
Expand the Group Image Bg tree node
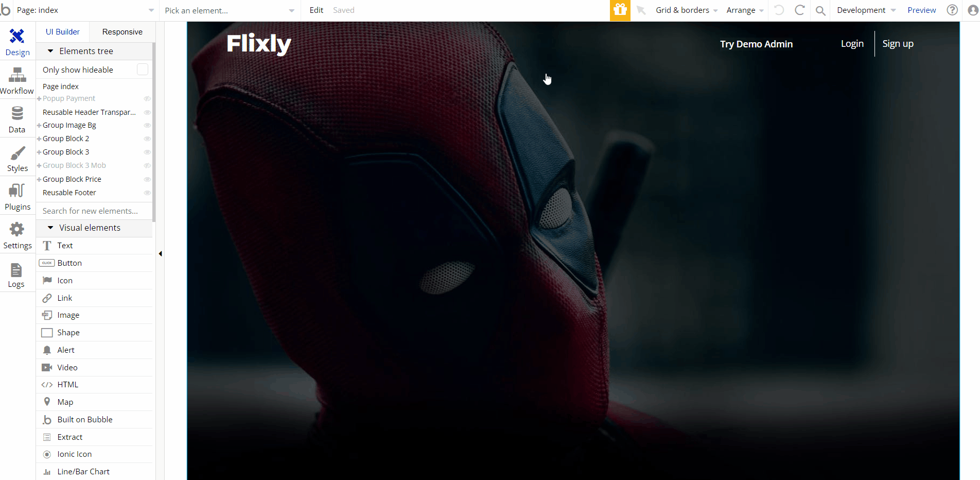(x=39, y=126)
